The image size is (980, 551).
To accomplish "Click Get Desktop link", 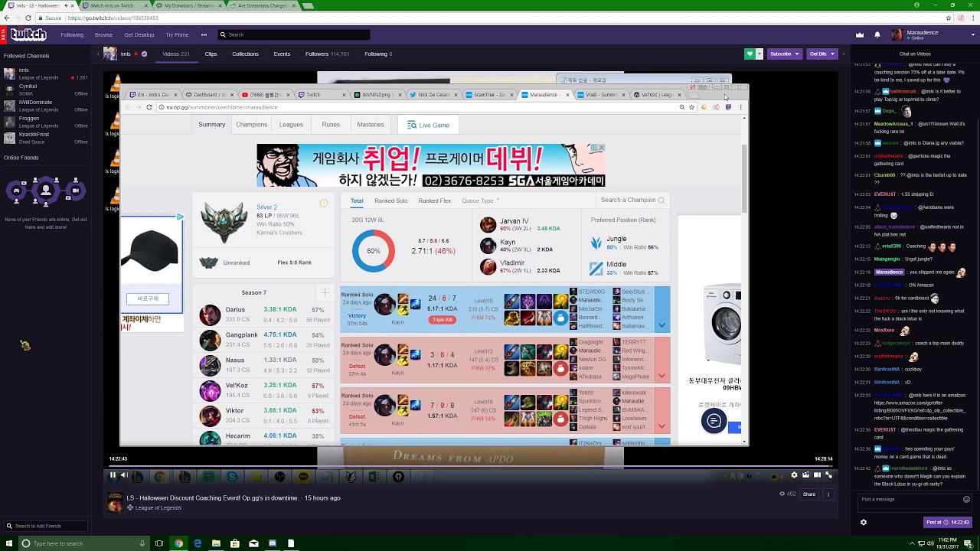I will point(139,34).
